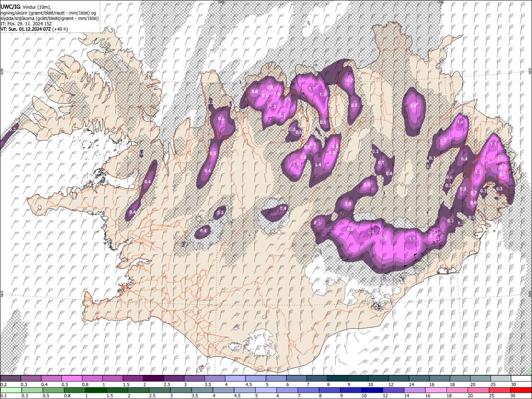The image size is (532, 399).
Task: Pick upper-row legend swatch starting at 0.8
Action: [x=92, y=378]
